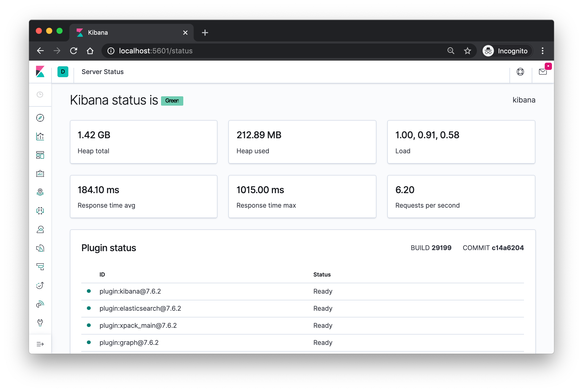Click the browser forward arrow
The height and width of the screenshot is (392, 583).
pos(57,51)
